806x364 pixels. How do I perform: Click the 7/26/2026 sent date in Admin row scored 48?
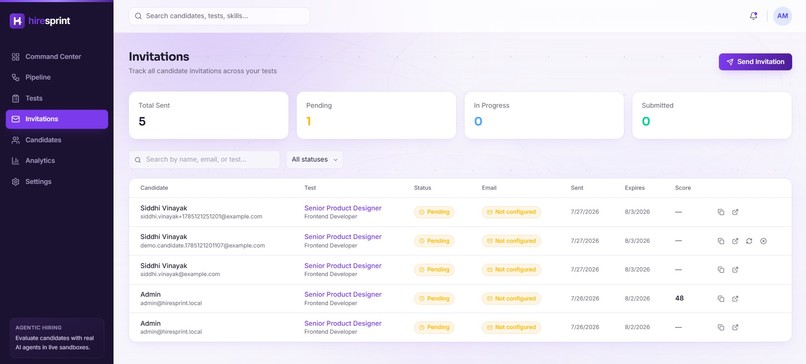point(585,299)
